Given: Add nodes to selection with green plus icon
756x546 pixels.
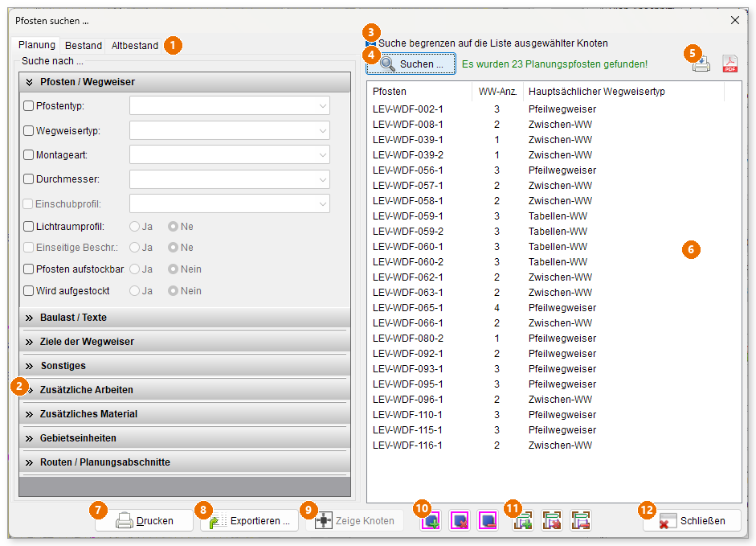Looking at the screenshot, I should [x=431, y=521].
